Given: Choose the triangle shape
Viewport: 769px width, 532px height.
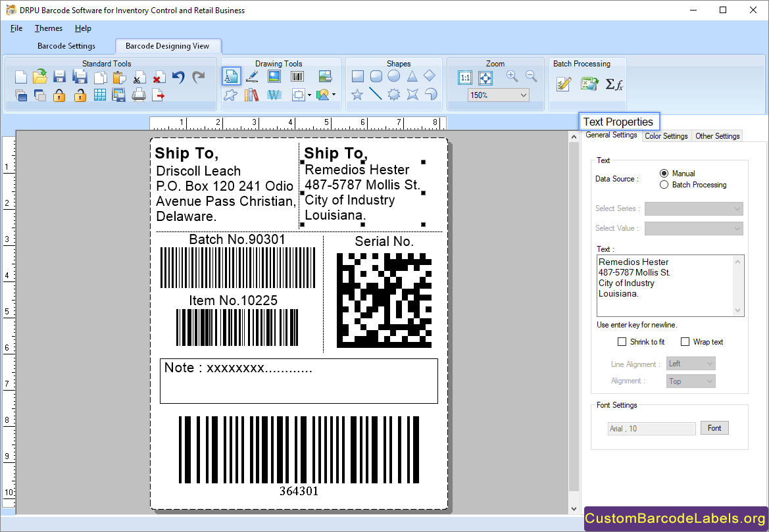Looking at the screenshot, I should [x=412, y=76].
